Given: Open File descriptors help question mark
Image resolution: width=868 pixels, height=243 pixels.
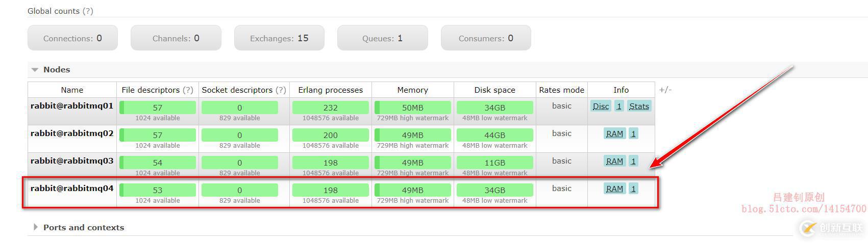Looking at the screenshot, I should pos(188,90).
